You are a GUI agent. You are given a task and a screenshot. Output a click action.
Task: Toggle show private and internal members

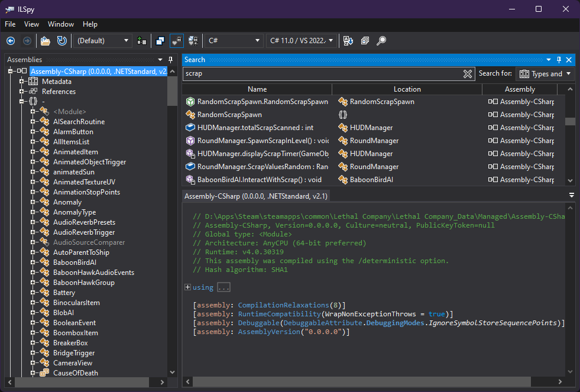coord(177,41)
